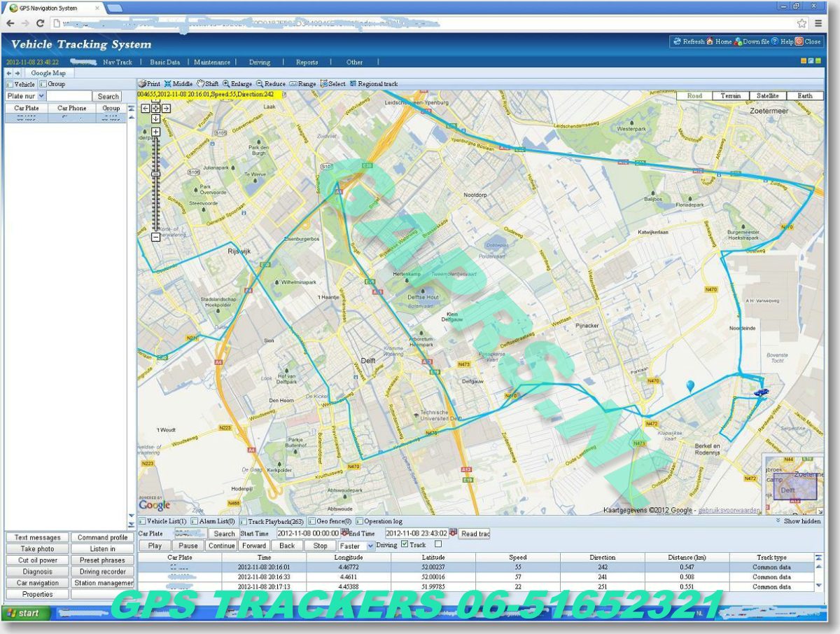Click the Stop playback button
Image resolution: width=840 pixels, height=634 pixels.
[321, 546]
